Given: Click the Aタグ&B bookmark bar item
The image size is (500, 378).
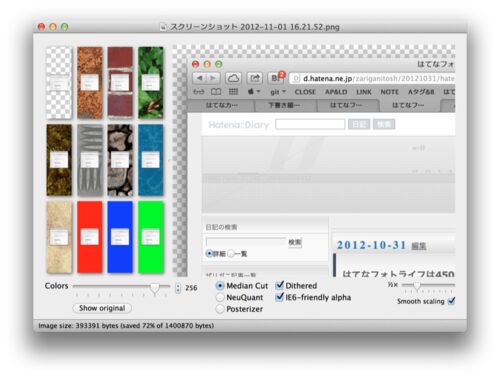Looking at the screenshot, I should pos(421,92).
